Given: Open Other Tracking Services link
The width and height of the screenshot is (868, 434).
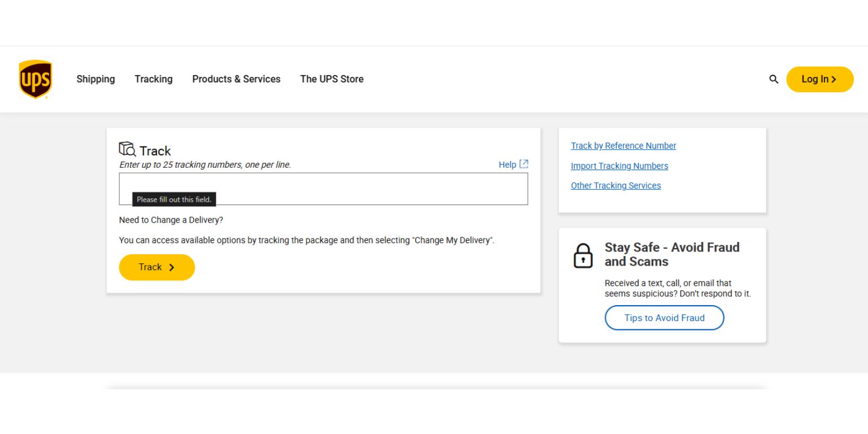Looking at the screenshot, I should [615, 185].
